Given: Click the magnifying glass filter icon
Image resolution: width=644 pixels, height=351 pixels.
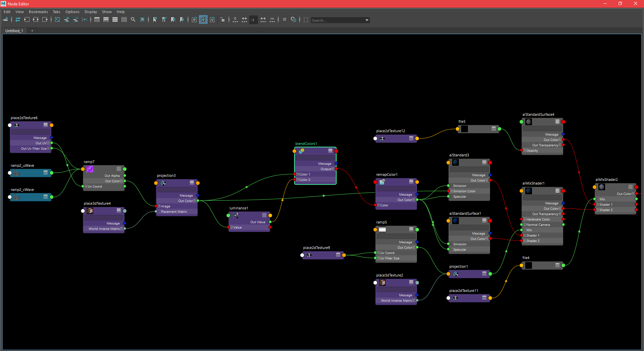Looking at the screenshot, I should (x=133, y=19).
